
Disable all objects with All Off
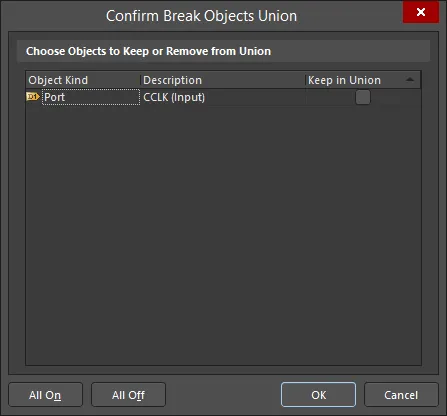[128, 395]
